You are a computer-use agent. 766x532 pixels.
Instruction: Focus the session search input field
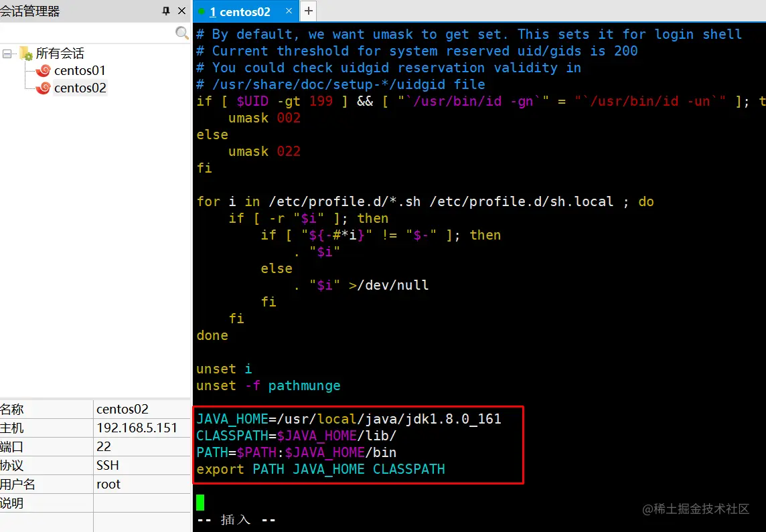click(87, 33)
